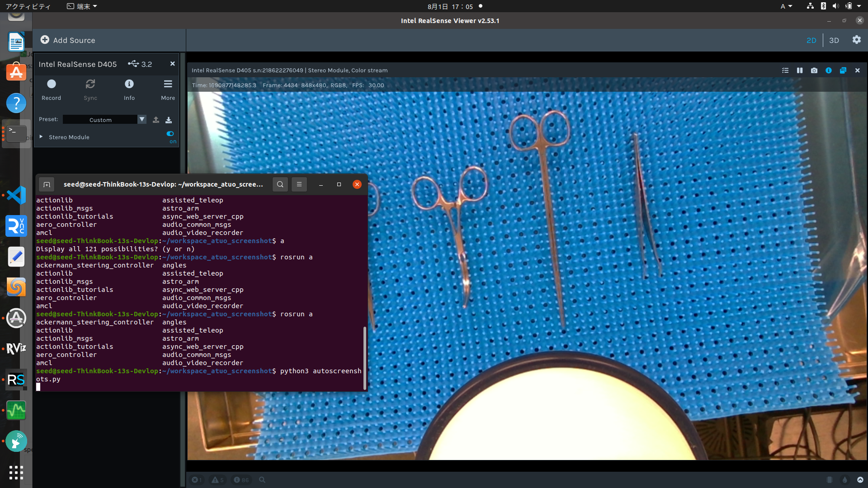
Task: Turn off the Stereo Module toggle
Action: 170,134
